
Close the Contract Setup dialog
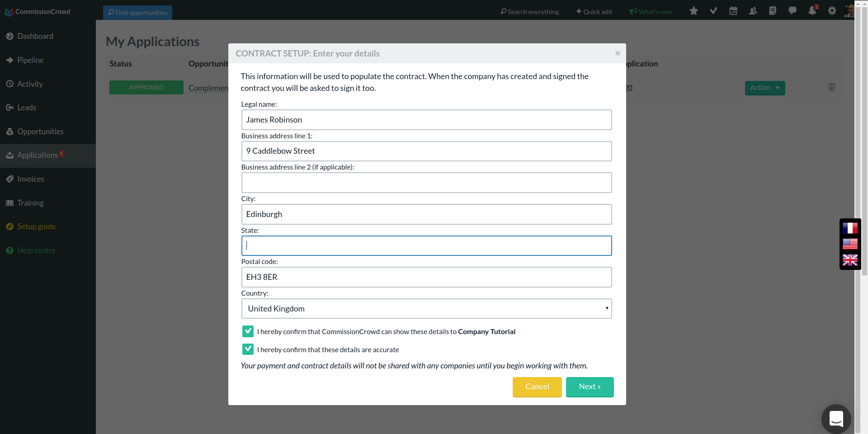tap(617, 53)
